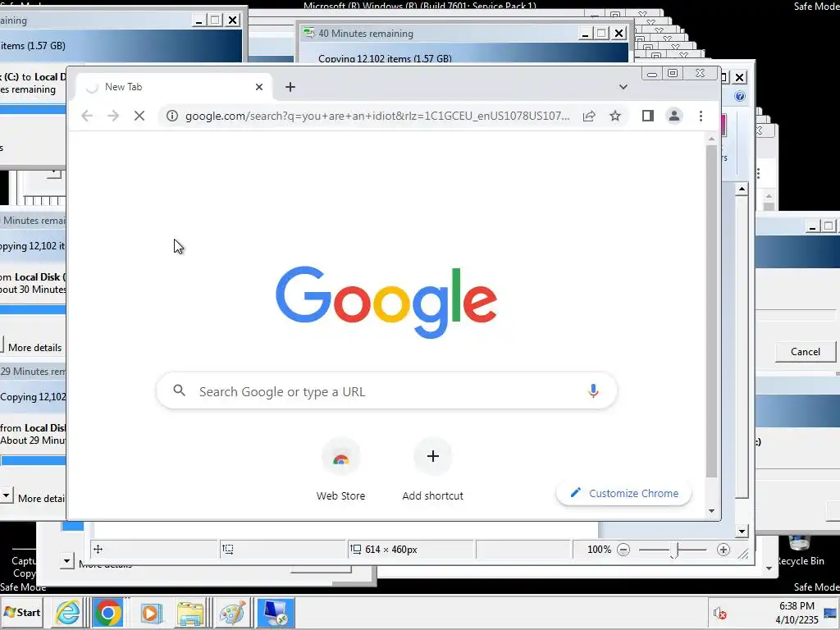Open Windows Media Player from taskbar
The height and width of the screenshot is (630, 840).
pos(151,612)
